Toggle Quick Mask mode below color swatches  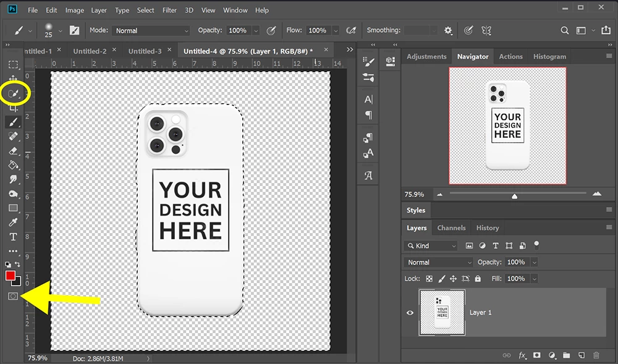click(13, 297)
